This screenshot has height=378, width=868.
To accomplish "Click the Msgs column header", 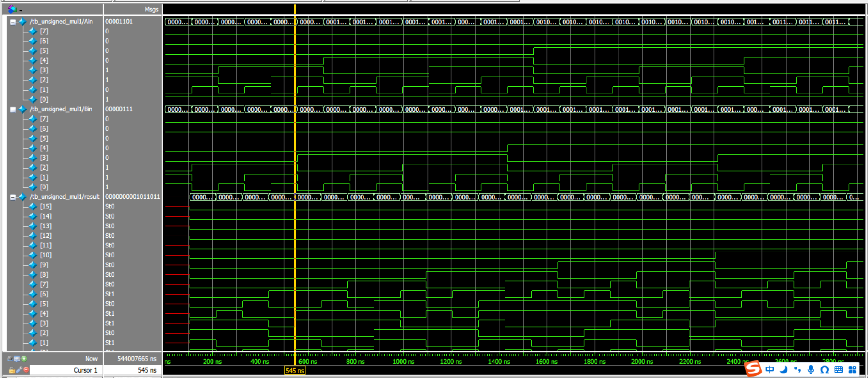I will 152,9.
